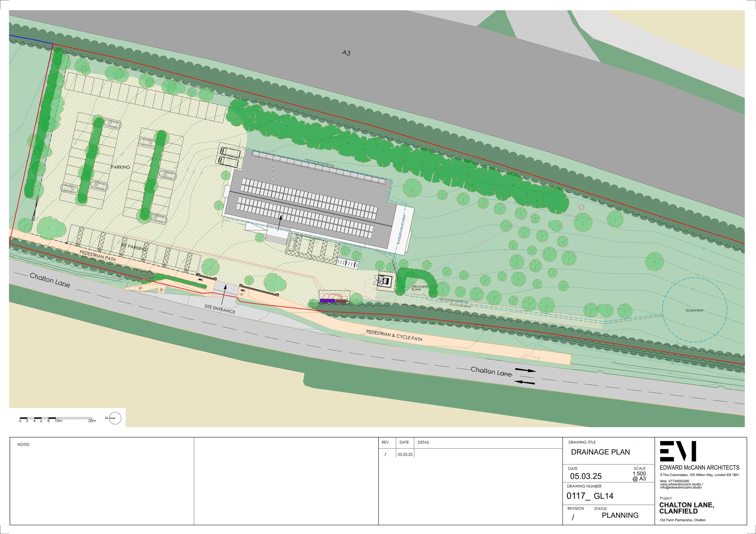Image resolution: width=756 pixels, height=534 pixels.
Task: Click the purple bin store blocks
Action: click(x=327, y=301)
